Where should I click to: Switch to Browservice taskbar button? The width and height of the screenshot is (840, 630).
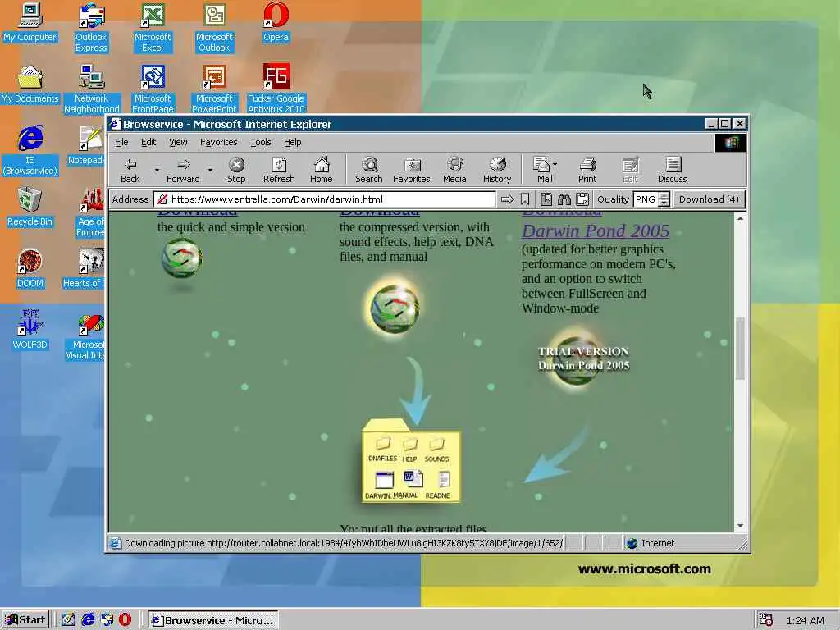click(x=213, y=620)
